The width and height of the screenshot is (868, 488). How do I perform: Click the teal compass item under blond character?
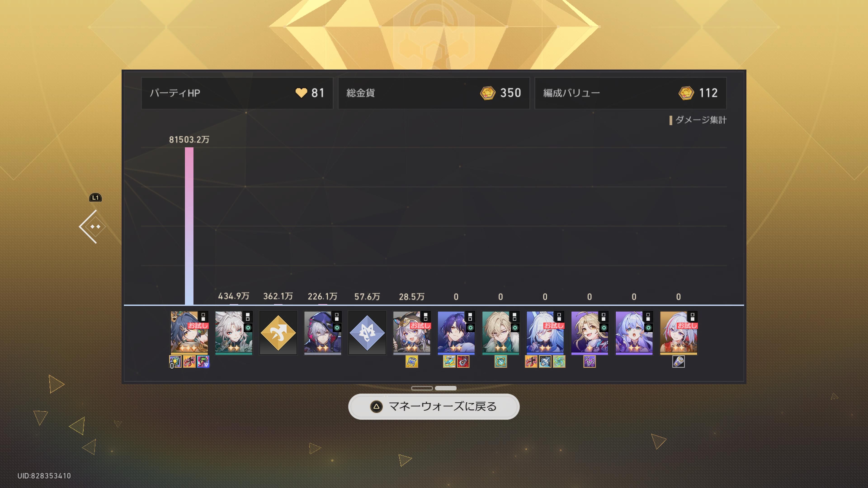[500, 362]
